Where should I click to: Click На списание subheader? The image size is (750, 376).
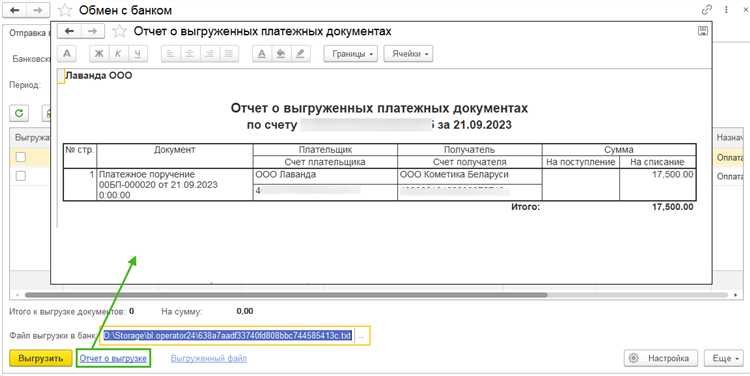point(657,162)
